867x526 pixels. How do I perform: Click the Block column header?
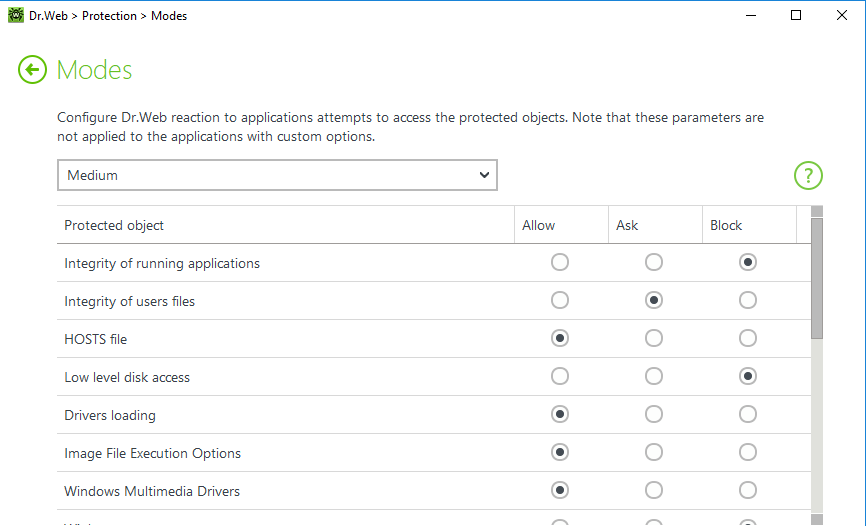749,225
